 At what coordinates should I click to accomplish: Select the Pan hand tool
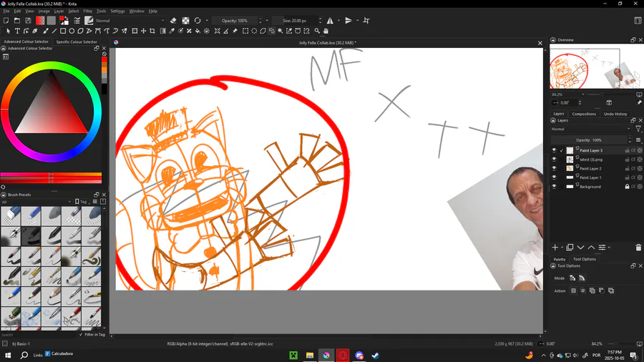(x=326, y=31)
